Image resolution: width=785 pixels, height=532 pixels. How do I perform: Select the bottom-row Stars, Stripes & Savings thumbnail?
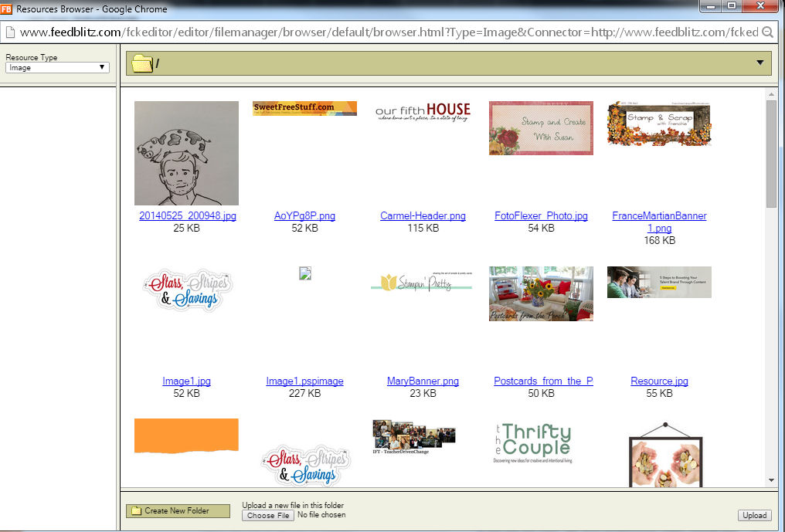click(305, 466)
